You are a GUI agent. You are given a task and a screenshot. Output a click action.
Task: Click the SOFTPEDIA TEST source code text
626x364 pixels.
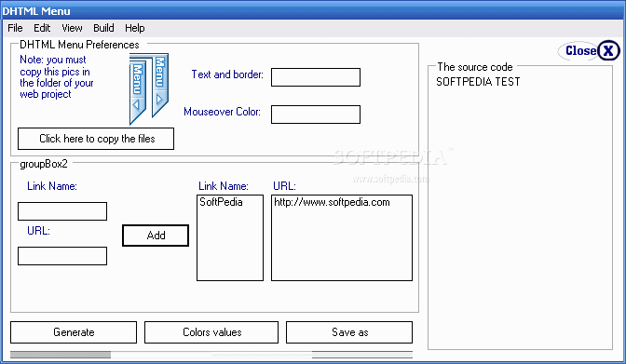[x=478, y=82]
